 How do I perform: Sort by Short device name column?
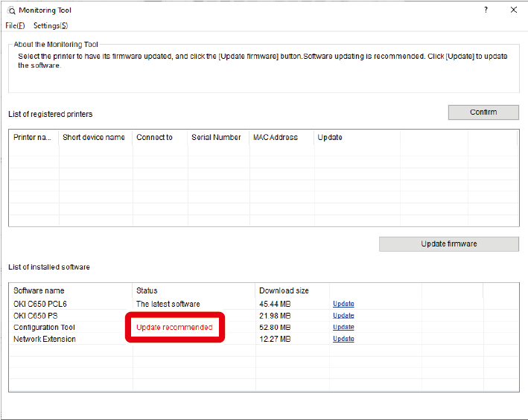coord(94,137)
